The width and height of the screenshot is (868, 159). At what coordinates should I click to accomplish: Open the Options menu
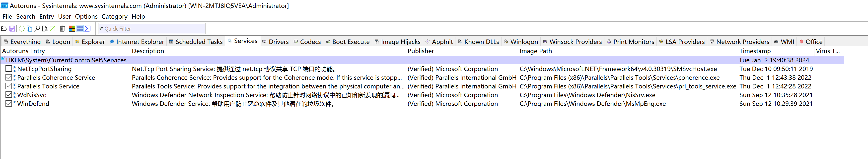[86, 16]
